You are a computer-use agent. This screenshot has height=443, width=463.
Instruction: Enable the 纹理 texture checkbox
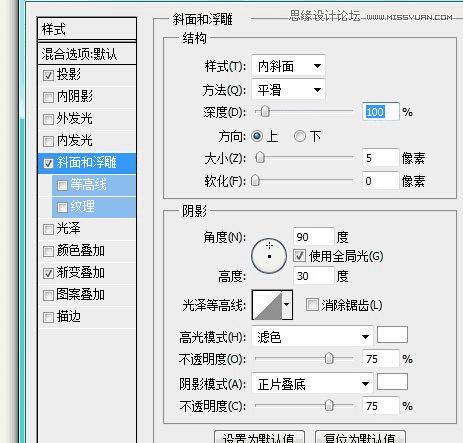coord(62,207)
